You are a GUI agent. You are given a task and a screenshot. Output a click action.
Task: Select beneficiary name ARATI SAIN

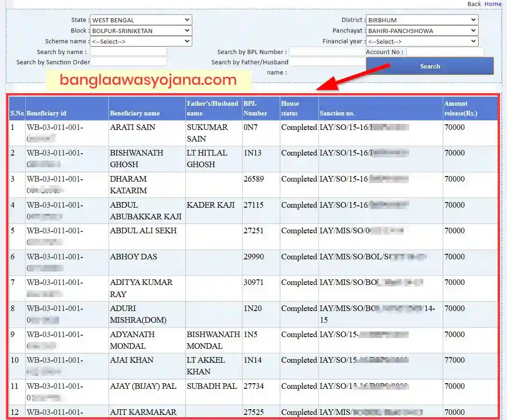coord(133,127)
